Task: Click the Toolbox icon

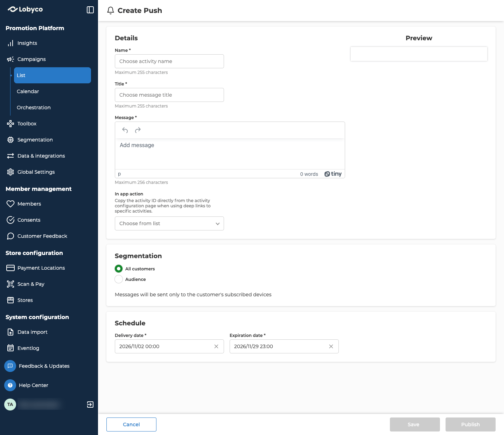Action: click(10, 124)
